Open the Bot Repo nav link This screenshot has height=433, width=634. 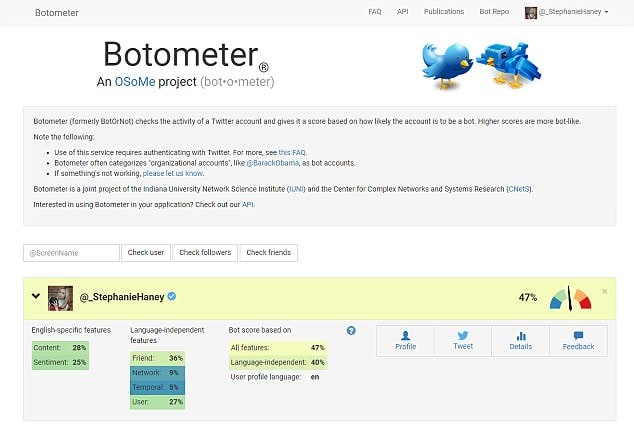click(494, 12)
